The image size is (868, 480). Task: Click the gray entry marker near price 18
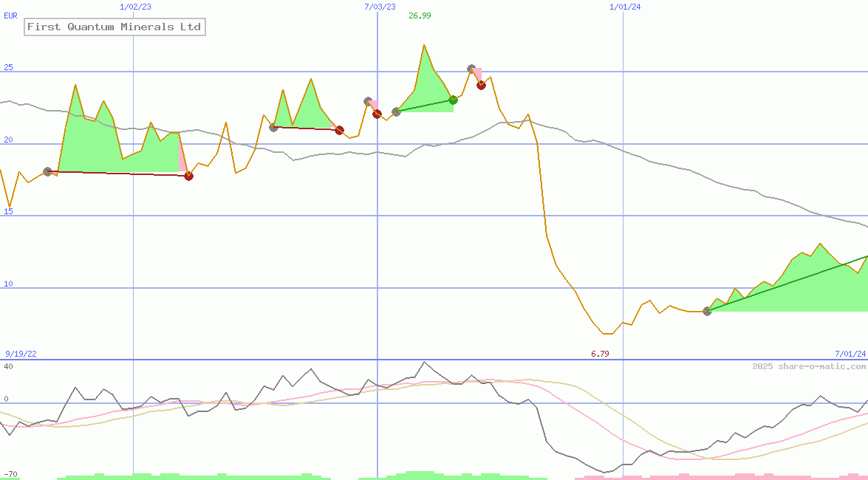[x=47, y=171]
